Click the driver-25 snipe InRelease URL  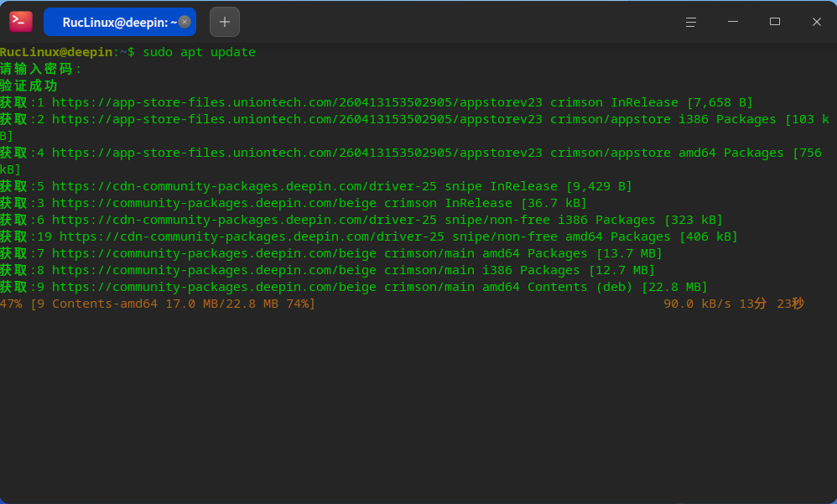click(x=244, y=186)
